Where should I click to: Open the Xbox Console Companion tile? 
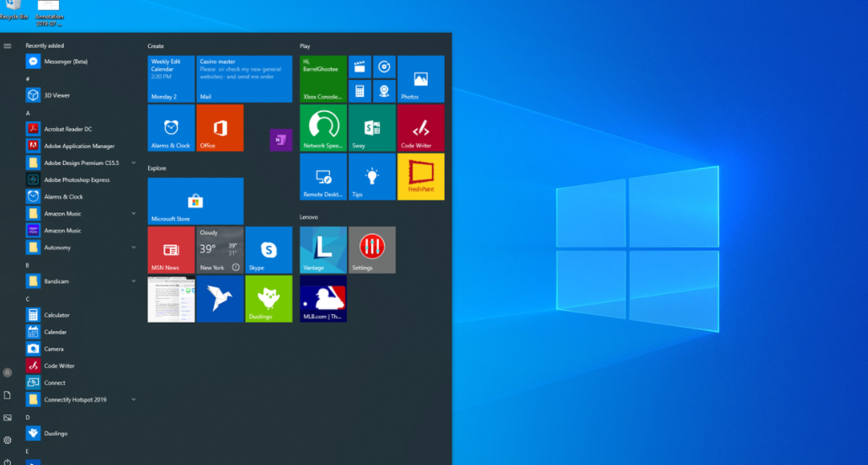click(323, 78)
